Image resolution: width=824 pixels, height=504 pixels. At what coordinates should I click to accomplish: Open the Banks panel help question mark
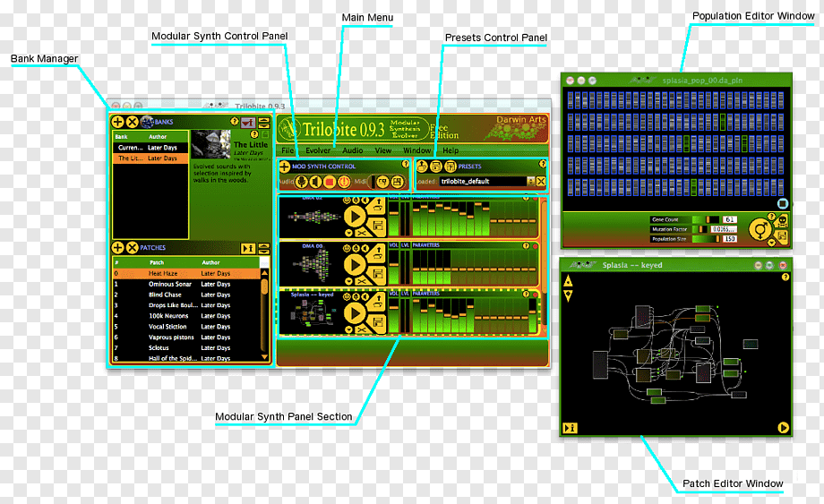(x=235, y=121)
